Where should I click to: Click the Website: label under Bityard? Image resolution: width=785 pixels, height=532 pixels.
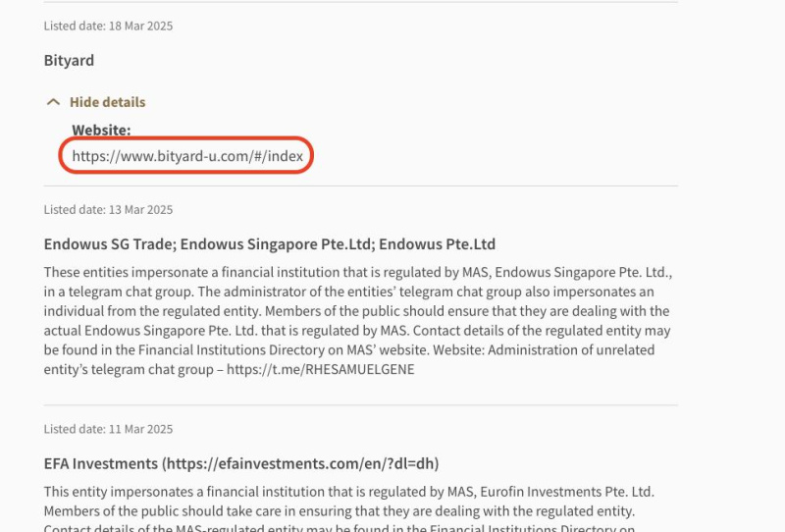click(101, 130)
